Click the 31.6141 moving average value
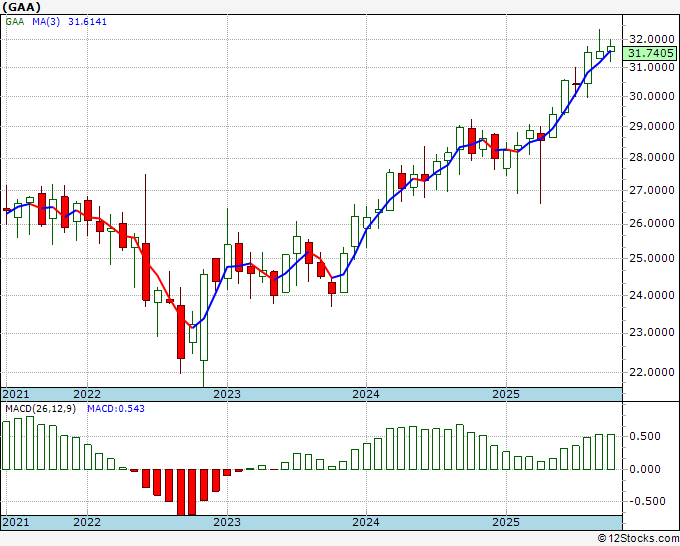The height and width of the screenshot is (546, 680). (x=87, y=22)
